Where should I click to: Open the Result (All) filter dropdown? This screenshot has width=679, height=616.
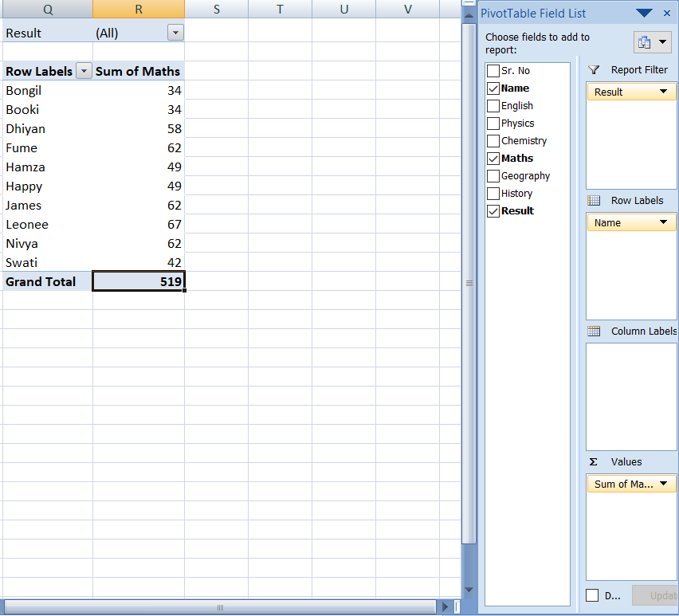pos(175,33)
